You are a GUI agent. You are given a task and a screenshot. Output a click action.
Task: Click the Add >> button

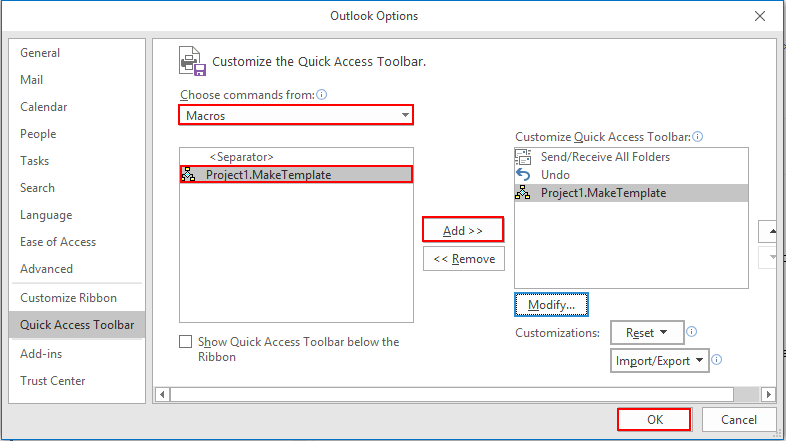pos(463,231)
